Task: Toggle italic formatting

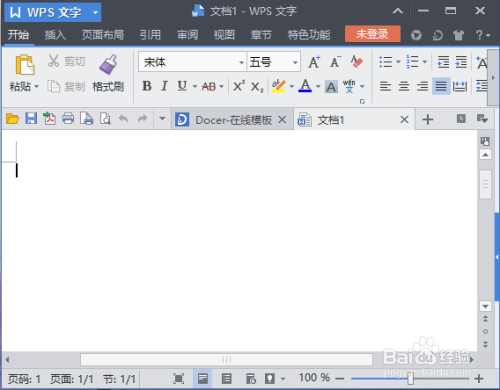Action: point(164,86)
